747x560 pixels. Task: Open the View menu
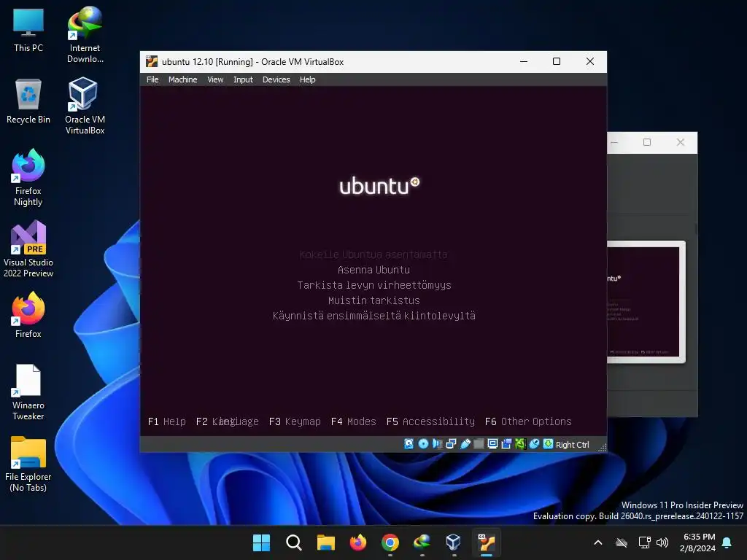pos(215,79)
